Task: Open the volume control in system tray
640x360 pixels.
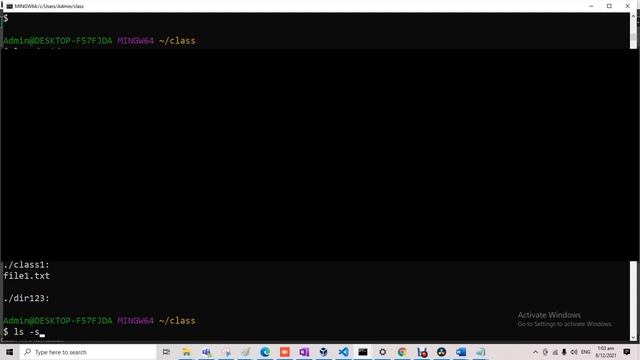Action: click(574, 352)
